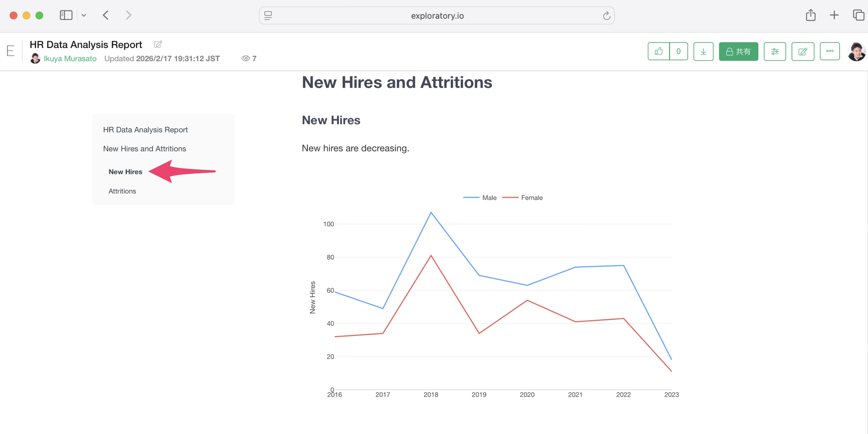Open the settings sliders icon
The image size is (868, 434).
pos(775,51)
